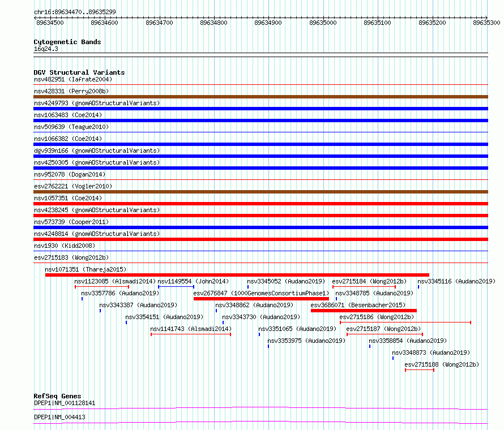Click the nsv1930 (Kidd2008) label
The width and height of the screenshot is (504, 430).
(x=65, y=246)
